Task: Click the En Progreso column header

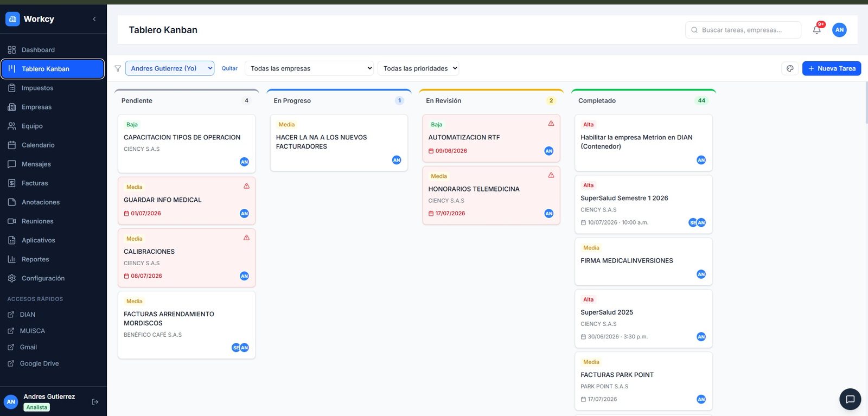Action: (339, 100)
